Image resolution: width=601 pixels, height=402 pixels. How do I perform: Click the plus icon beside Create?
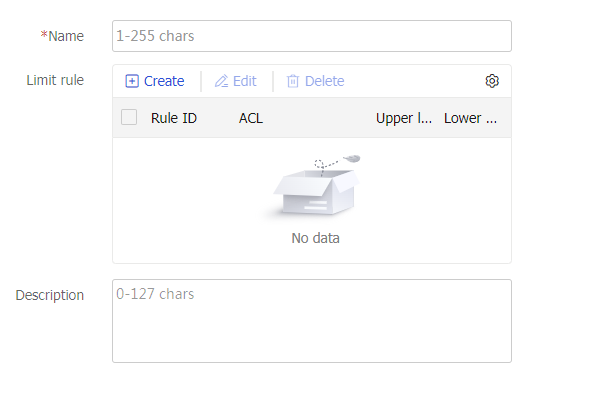tap(132, 81)
